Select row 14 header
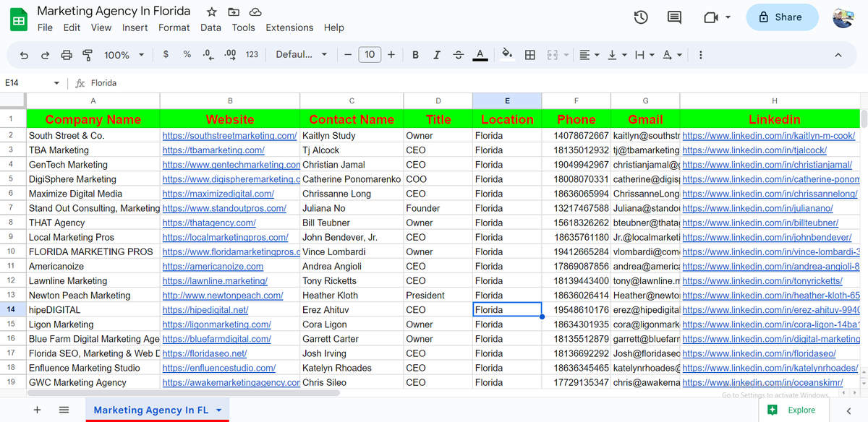 11,309
